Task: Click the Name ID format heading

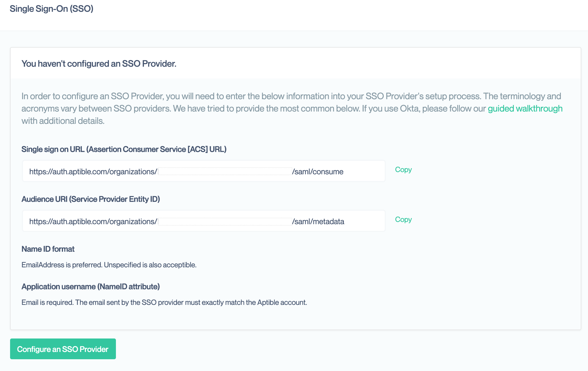Action: [48, 249]
